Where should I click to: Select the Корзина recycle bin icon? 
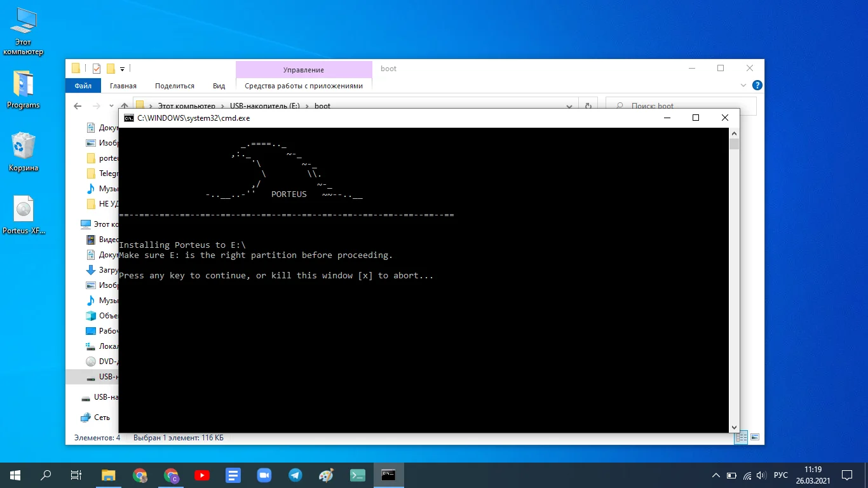24,152
